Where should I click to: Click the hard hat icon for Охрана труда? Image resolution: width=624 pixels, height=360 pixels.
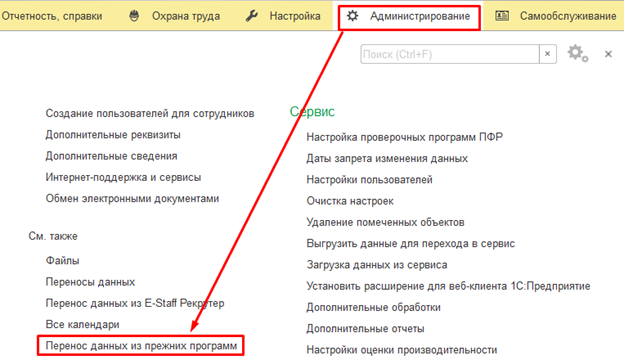click(135, 16)
